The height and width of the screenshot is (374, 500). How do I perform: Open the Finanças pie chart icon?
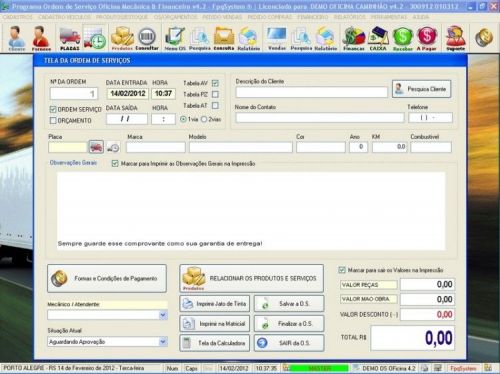tap(354, 39)
